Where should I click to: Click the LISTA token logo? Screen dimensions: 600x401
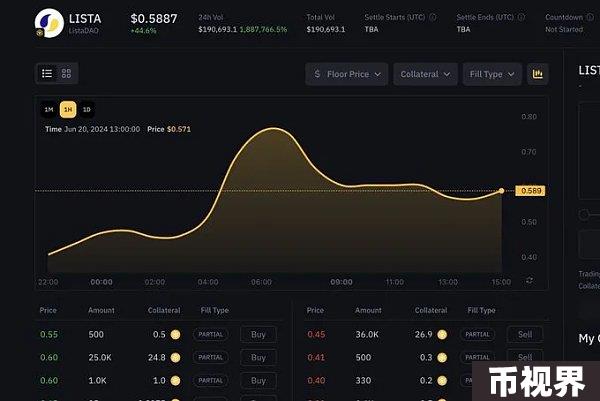pos(49,23)
